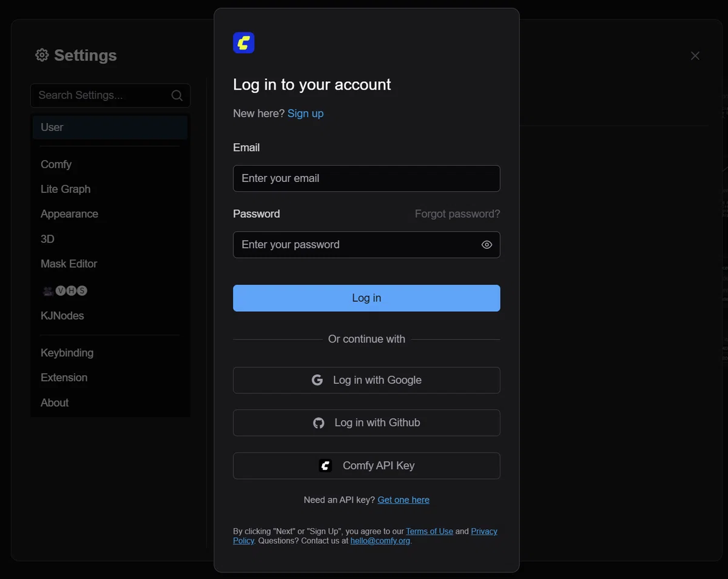Close the Settings dialog with X

695,56
